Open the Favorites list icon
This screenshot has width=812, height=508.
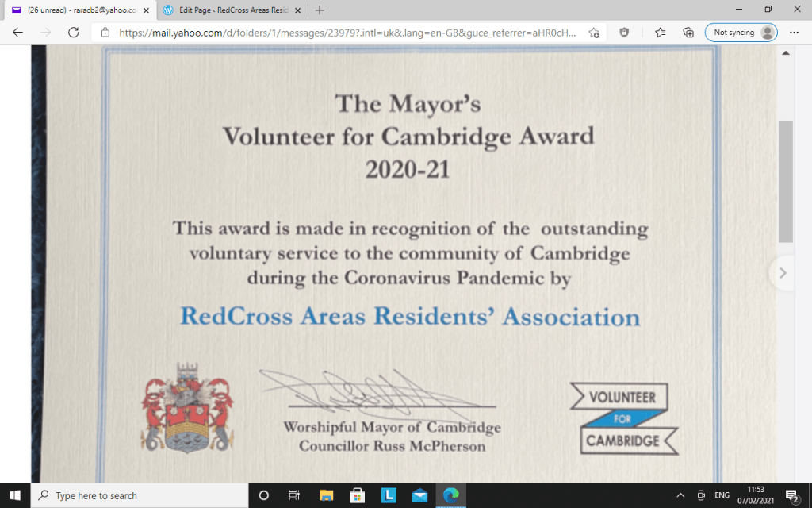(x=661, y=33)
